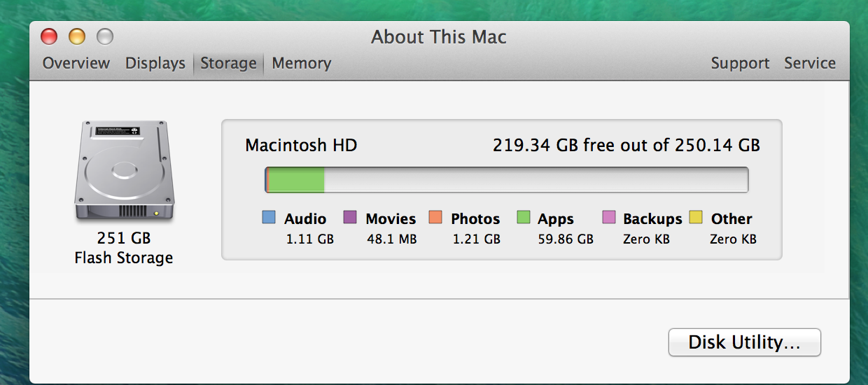
Task: Click the Macintosh HD flash drive icon
Action: [x=124, y=171]
